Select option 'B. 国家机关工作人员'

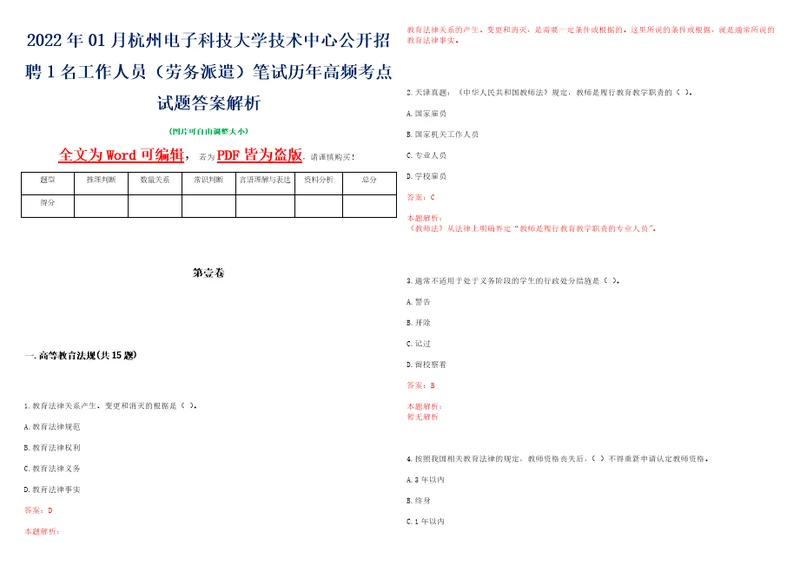tap(442, 134)
